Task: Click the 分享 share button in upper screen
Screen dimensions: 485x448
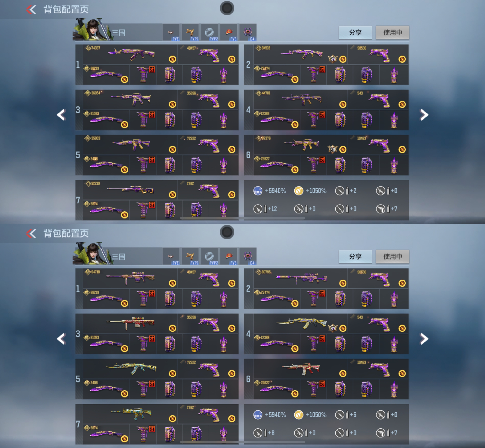Action: point(355,32)
